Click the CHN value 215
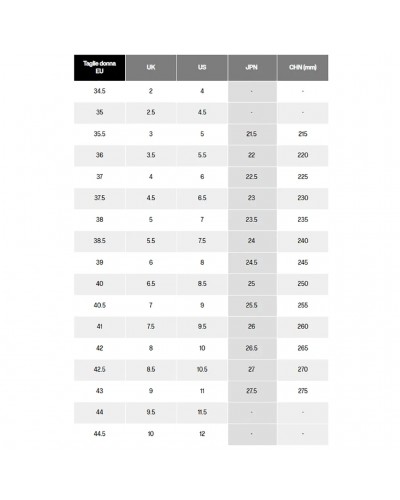400x500 pixels. 303,134
